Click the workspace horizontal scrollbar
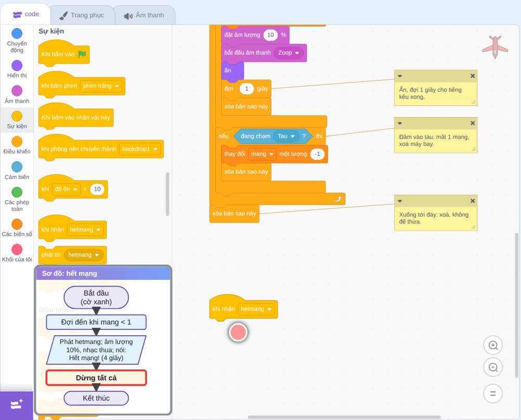Viewport: 521px width, 420px height. 344,417
